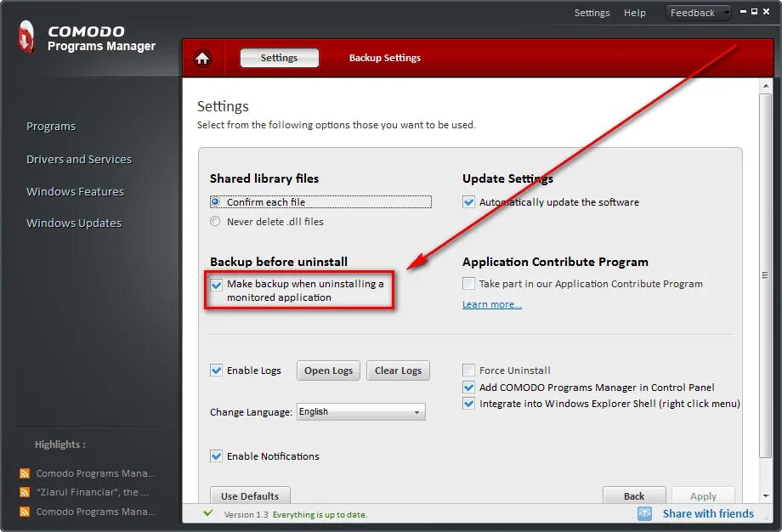782x532 pixels.
Task: Check the Force Uninstall option
Action: click(468, 370)
